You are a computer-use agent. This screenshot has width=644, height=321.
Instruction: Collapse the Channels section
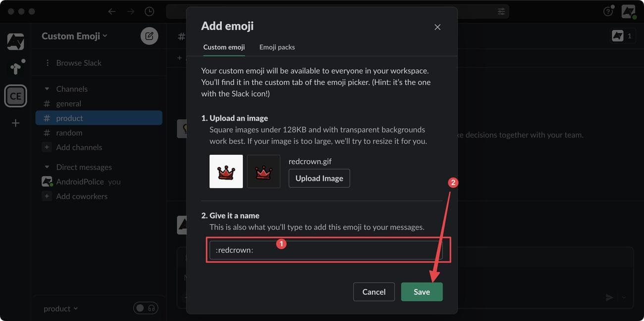click(46, 88)
